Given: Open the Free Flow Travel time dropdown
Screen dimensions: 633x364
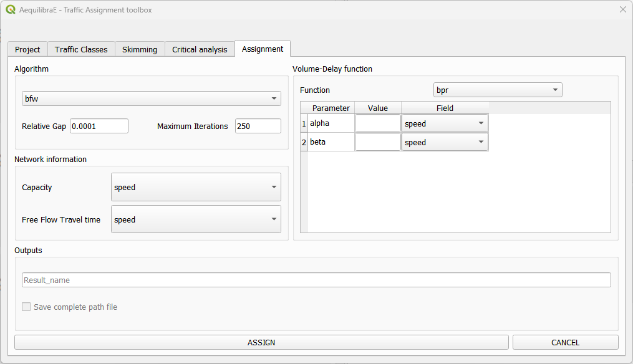Looking at the screenshot, I should tap(196, 219).
